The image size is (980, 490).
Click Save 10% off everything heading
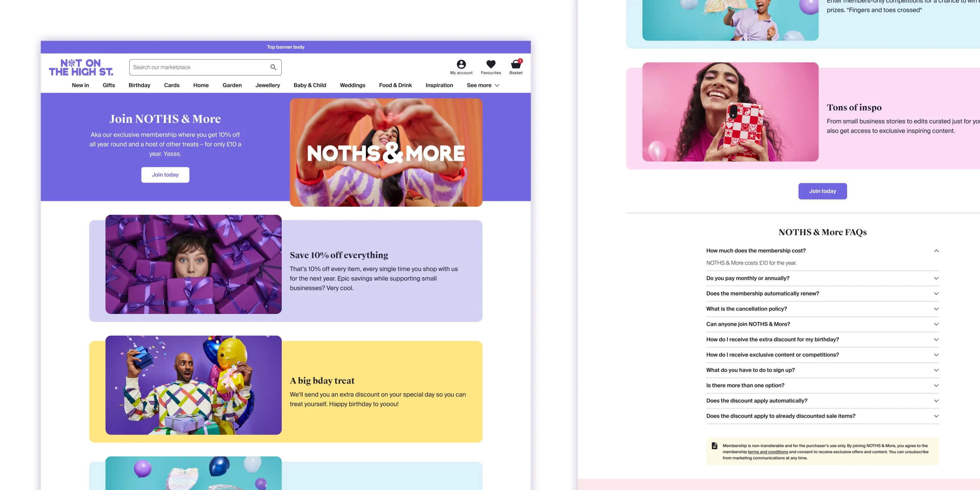click(339, 255)
